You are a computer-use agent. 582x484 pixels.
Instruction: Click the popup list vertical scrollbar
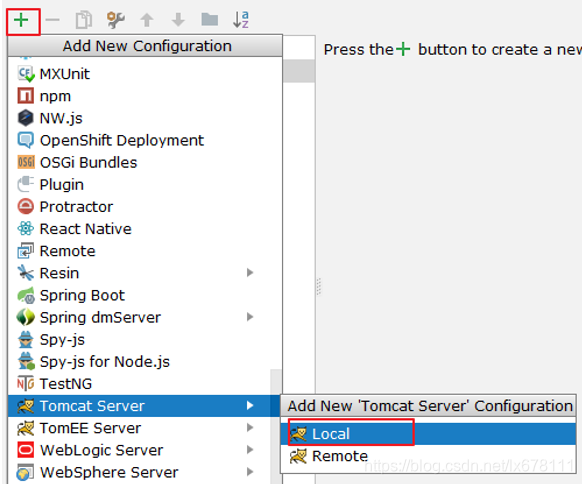(x=276, y=426)
